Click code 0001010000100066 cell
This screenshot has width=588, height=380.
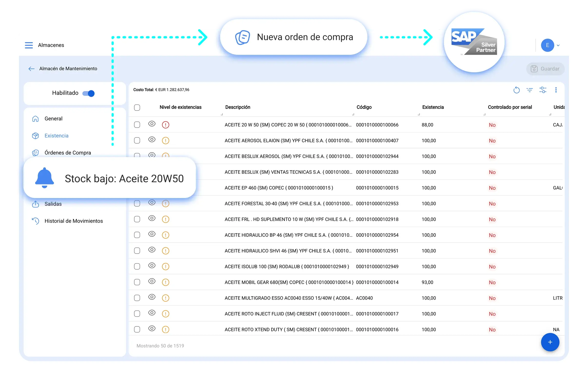coord(377,125)
